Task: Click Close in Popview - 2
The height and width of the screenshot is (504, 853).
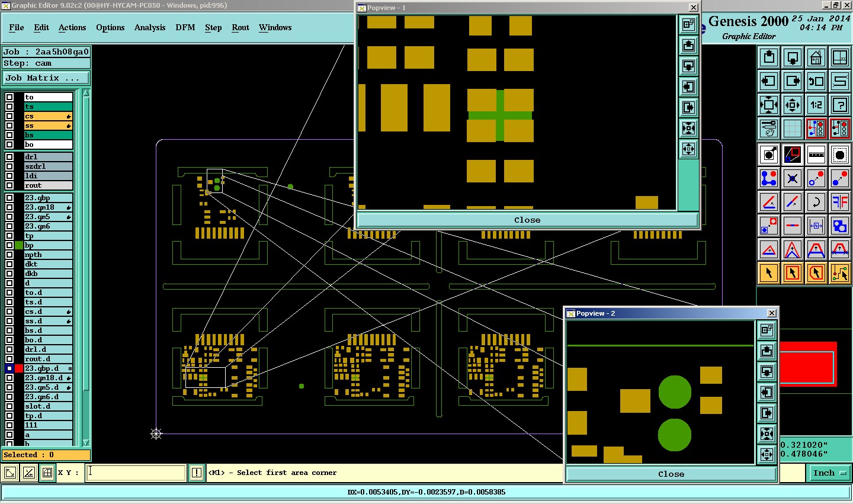Action: (671, 474)
